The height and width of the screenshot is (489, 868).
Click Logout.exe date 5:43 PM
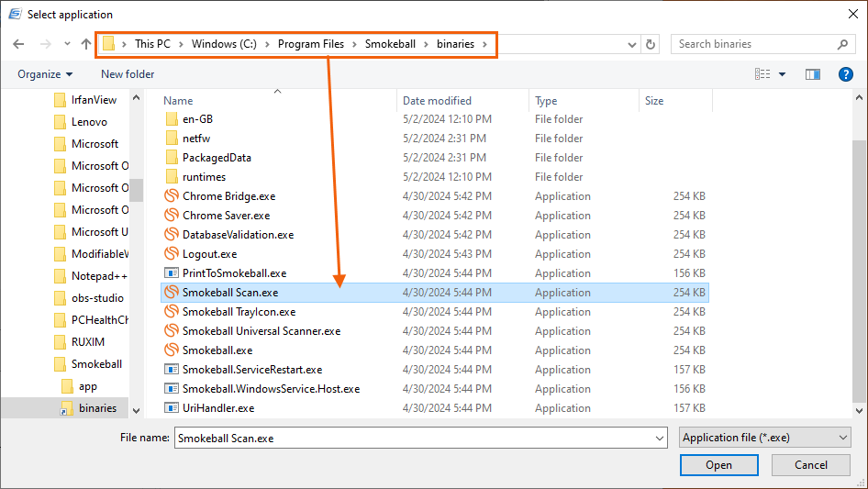click(447, 253)
